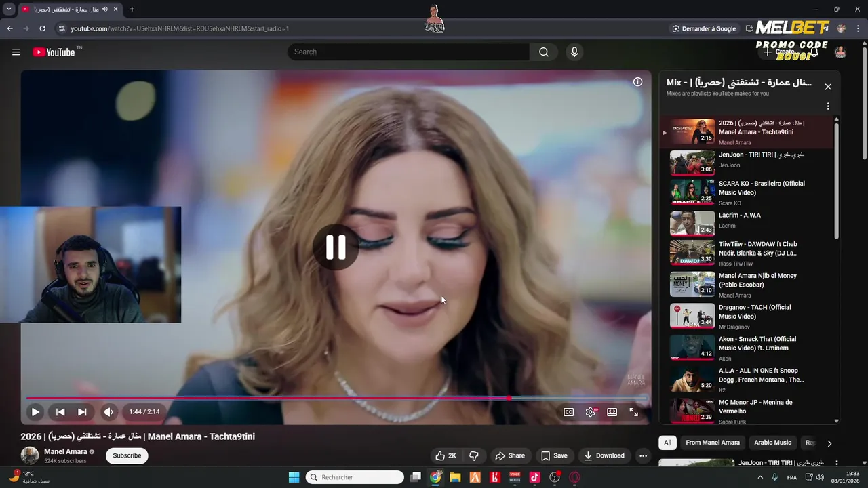Open Chrome from the taskbar

pos(435,477)
